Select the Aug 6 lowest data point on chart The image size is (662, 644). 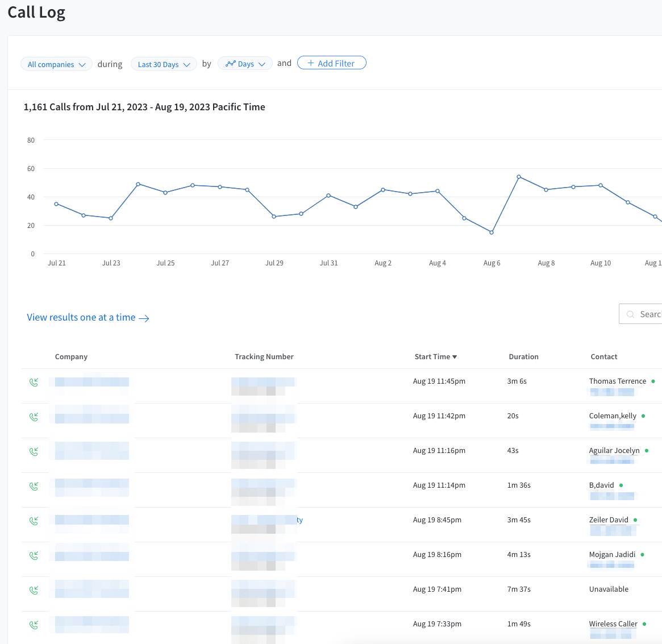tap(492, 232)
